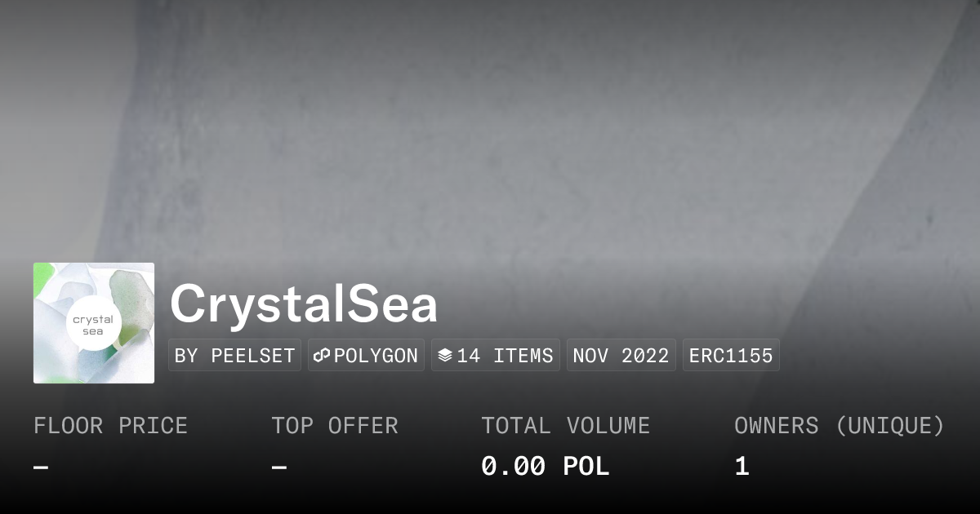Select the 0.00 POL volume value
The height and width of the screenshot is (514, 980).
(545, 467)
